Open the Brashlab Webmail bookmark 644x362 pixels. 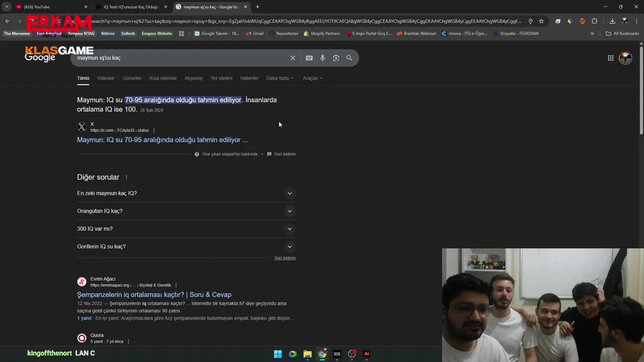tap(416, 34)
